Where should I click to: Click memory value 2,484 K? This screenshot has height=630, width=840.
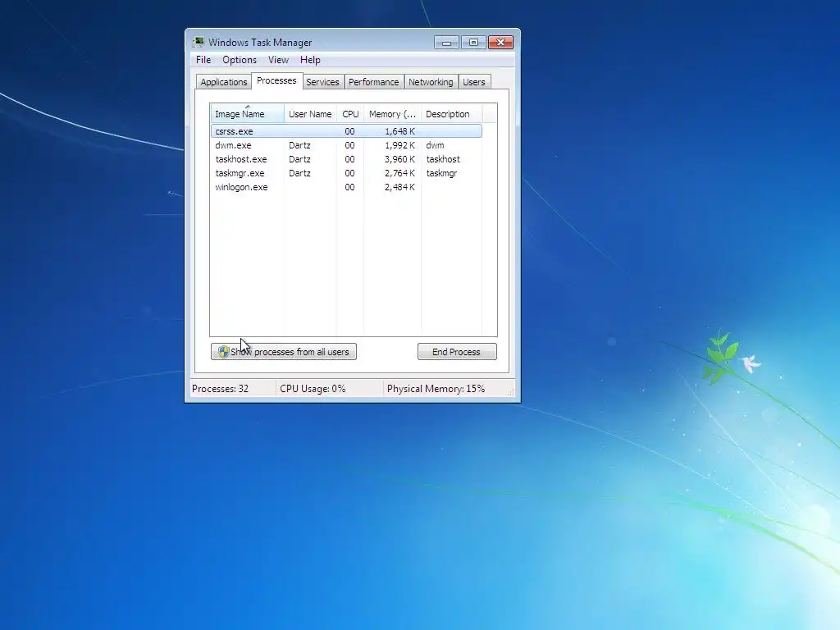tap(399, 187)
